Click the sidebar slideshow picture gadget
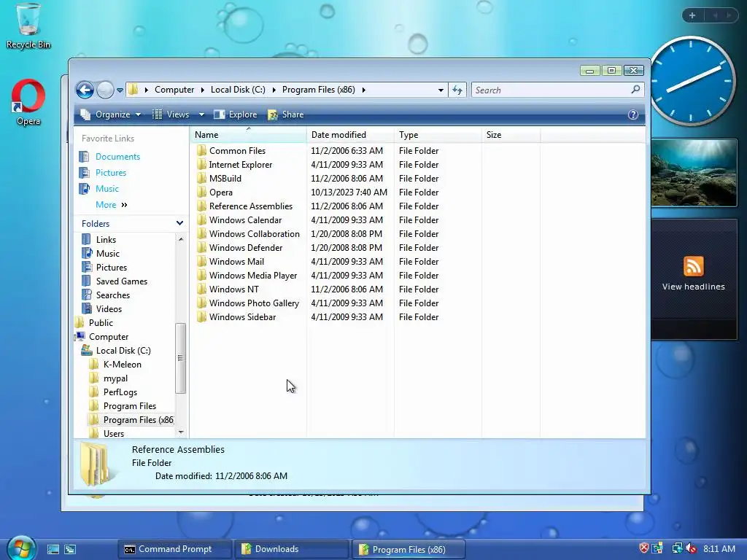747x560 pixels. (x=694, y=173)
